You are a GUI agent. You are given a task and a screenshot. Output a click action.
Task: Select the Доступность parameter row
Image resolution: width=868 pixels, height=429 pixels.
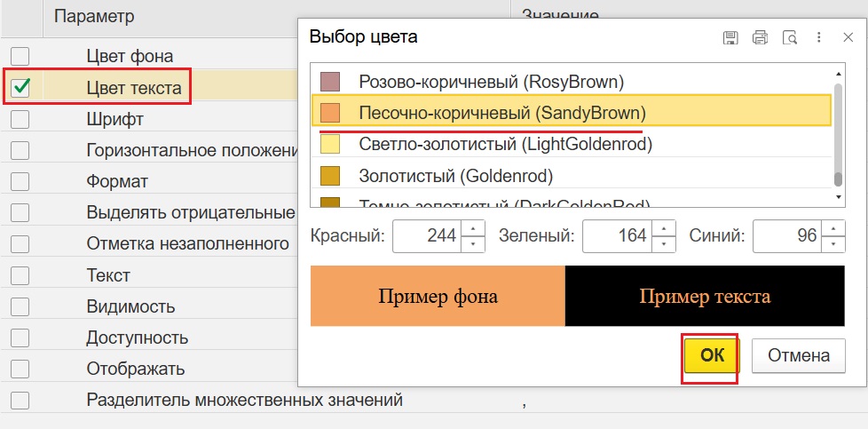coord(138,337)
